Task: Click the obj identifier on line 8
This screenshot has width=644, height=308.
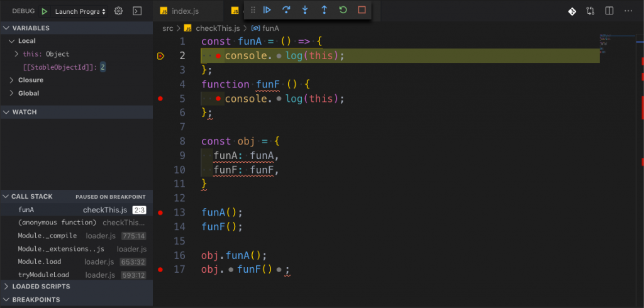Action: [x=246, y=141]
